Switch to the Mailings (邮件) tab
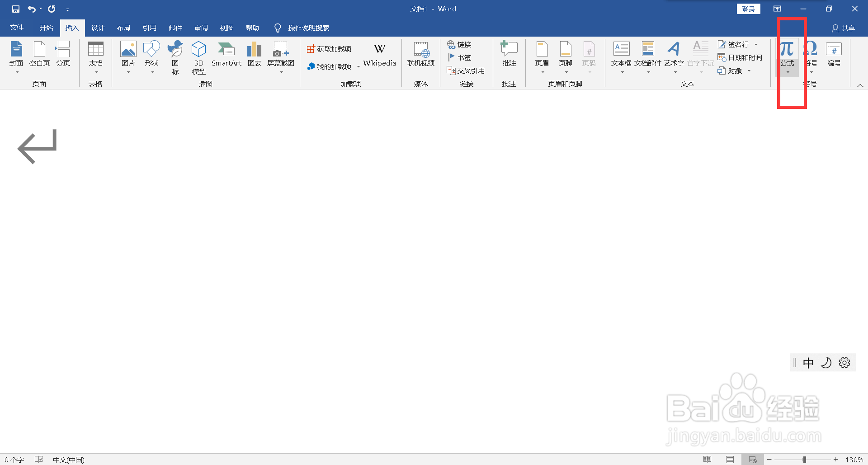 click(175, 28)
